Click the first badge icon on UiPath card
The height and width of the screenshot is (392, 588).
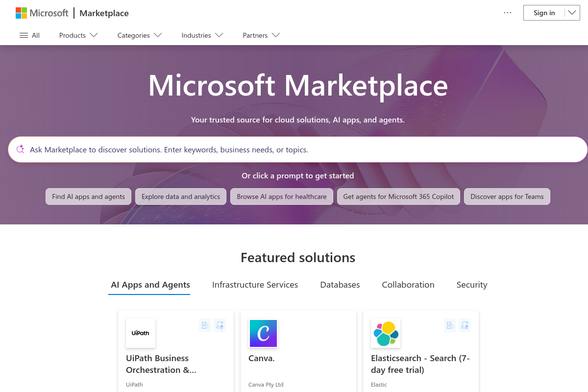pyautogui.click(x=205, y=325)
